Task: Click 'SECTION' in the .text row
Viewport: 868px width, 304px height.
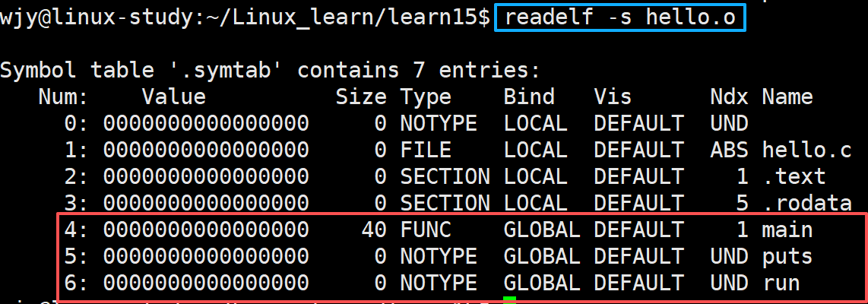Action: [445, 176]
